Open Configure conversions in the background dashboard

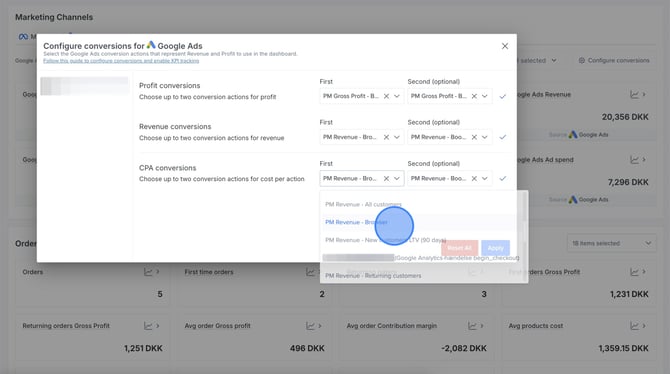pyautogui.click(x=614, y=61)
